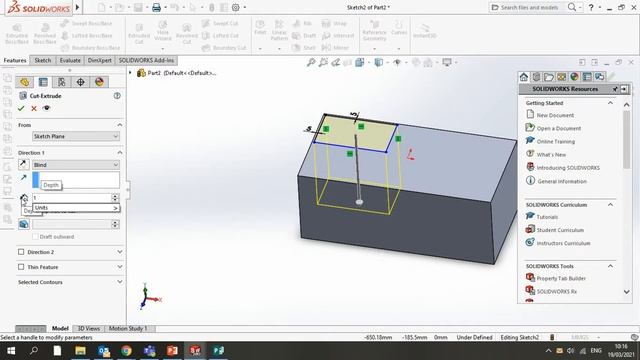This screenshot has height=360, width=640.
Task: Open the Blind end condition dropdown
Action: [76, 165]
